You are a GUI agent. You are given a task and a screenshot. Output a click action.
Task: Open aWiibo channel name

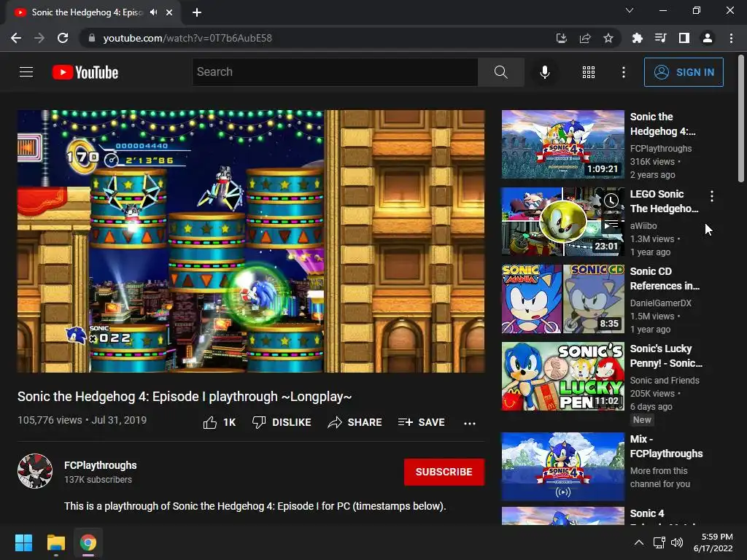click(x=643, y=226)
